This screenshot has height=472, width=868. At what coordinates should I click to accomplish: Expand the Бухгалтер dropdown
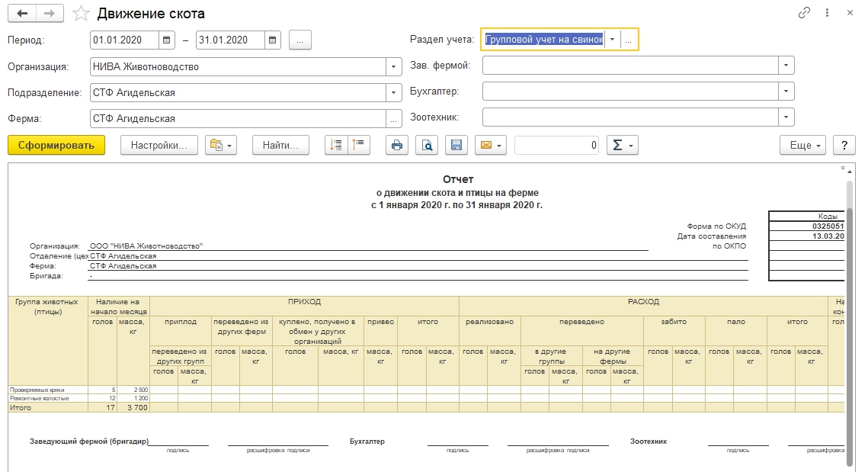tap(786, 92)
